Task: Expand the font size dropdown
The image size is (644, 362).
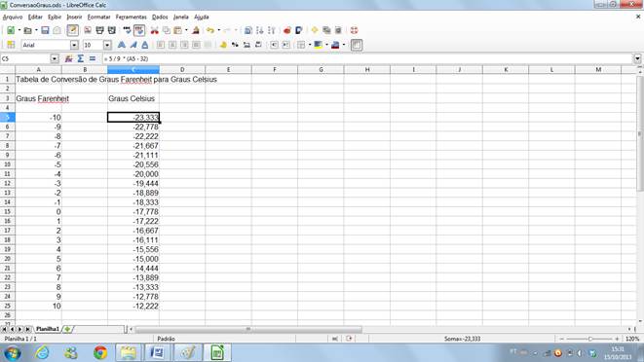Action: click(x=107, y=45)
